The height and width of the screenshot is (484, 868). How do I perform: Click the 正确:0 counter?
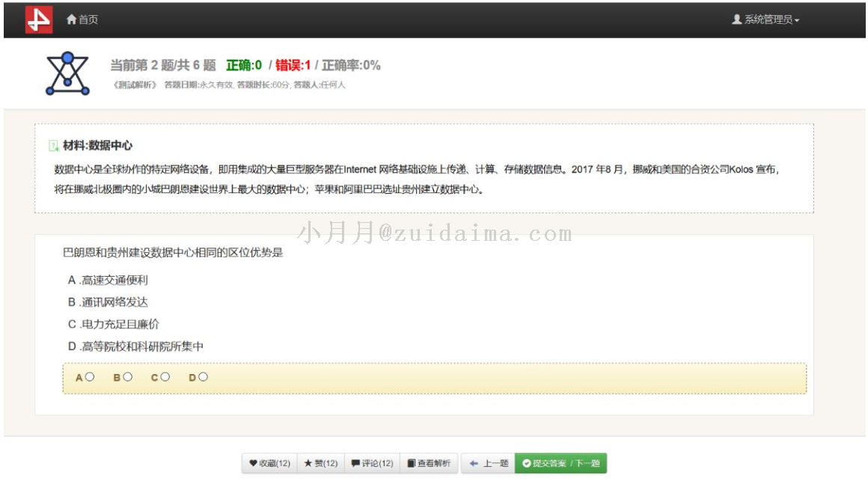click(x=244, y=65)
